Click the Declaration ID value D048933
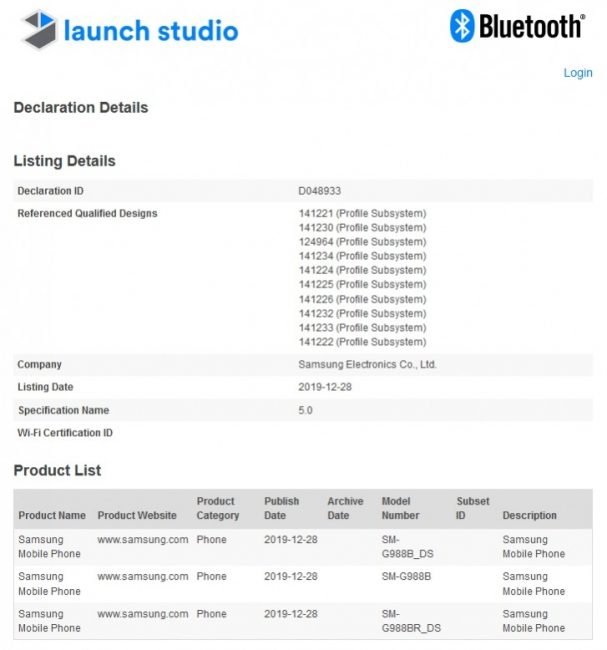This screenshot has height=650, width=607. tap(319, 191)
